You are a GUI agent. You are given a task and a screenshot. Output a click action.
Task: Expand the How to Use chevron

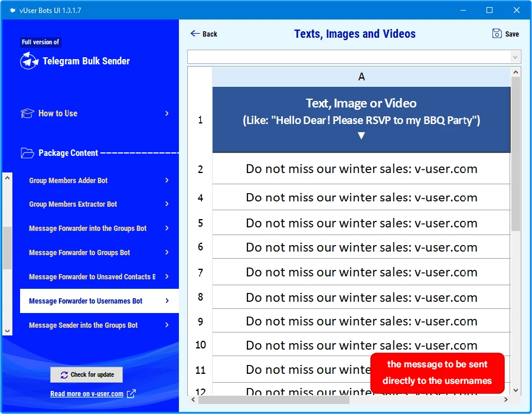tap(167, 113)
